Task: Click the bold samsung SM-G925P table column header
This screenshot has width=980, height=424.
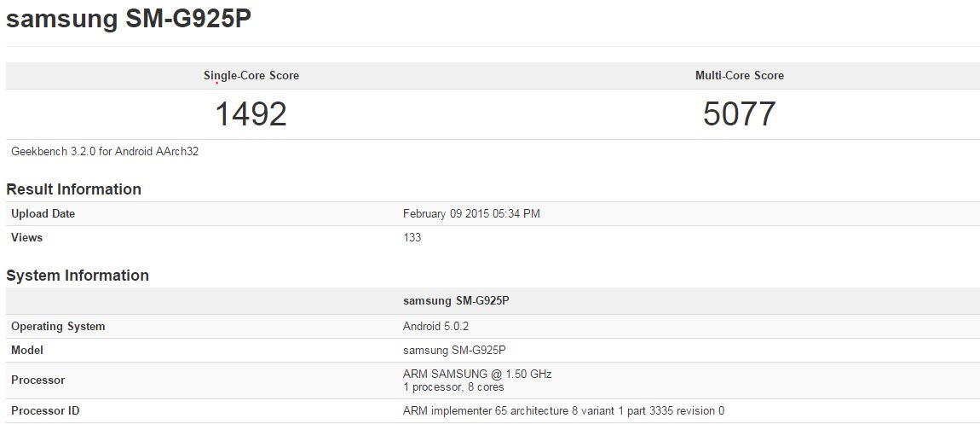Action: coord(456,301)
